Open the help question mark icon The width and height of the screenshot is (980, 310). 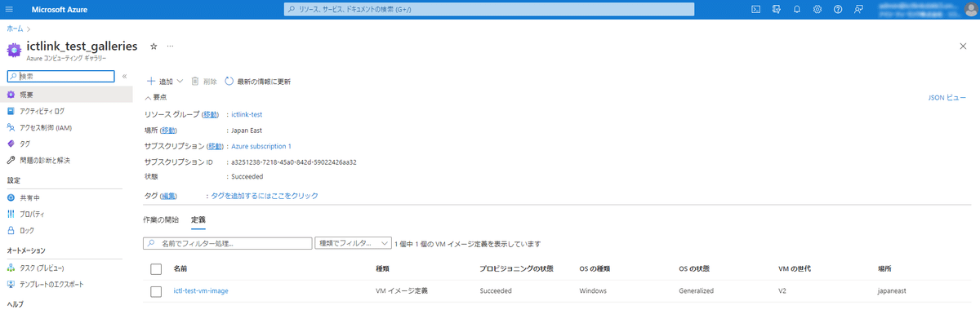(x=838, y=9)
